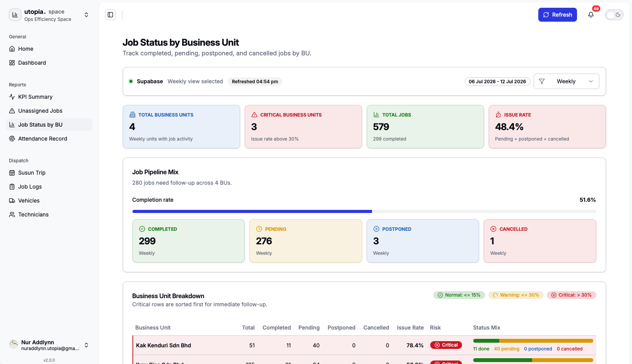Click the Warning <= 30% legend badge

(516, 295)
